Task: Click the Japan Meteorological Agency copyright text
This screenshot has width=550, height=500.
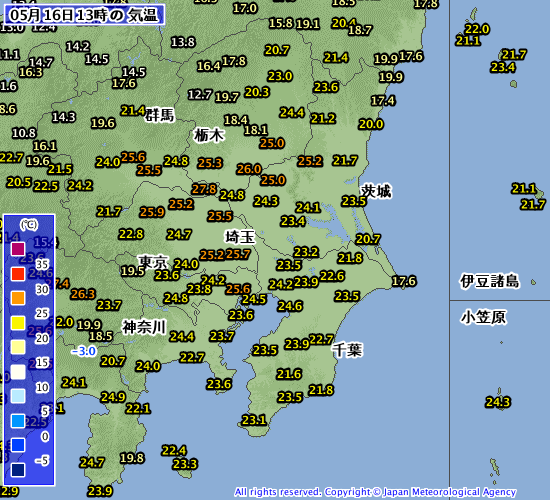Action: (x=375, y=492)
